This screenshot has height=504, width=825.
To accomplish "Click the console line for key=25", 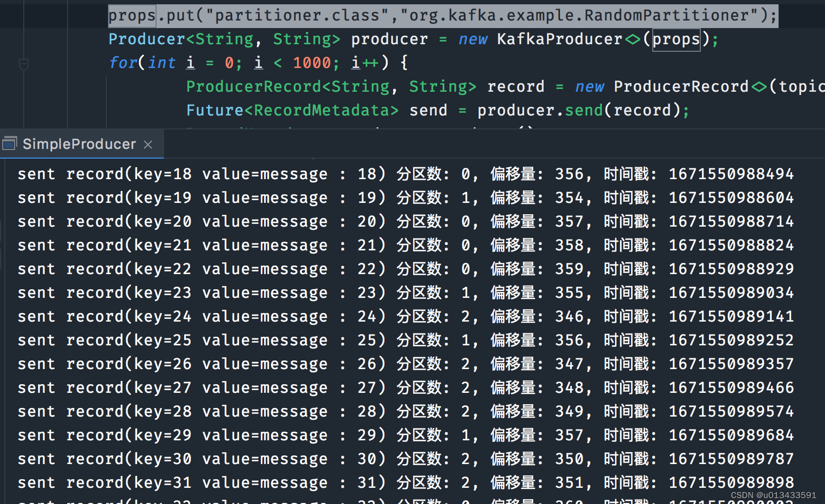I will [405, 340].
